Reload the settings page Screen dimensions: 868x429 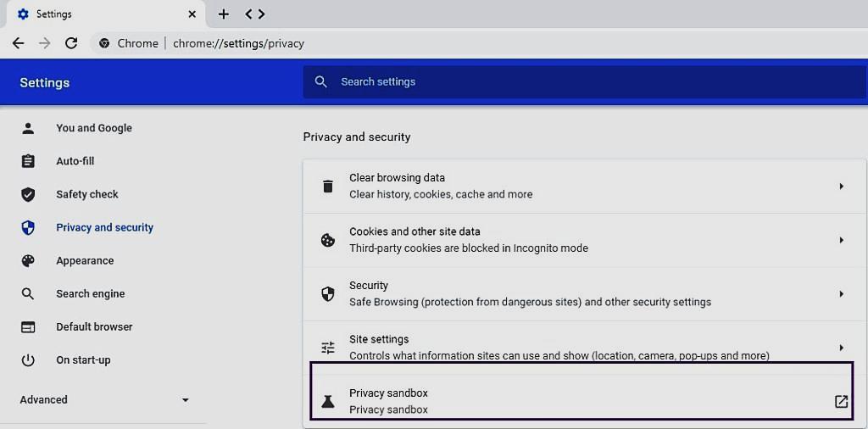[71, 43]
